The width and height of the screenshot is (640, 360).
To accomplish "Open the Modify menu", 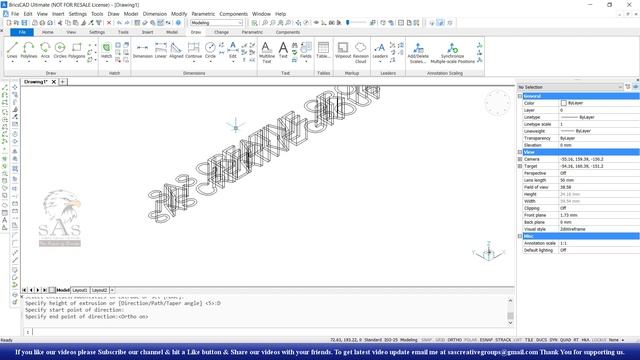I will click(x=179, y=14).
